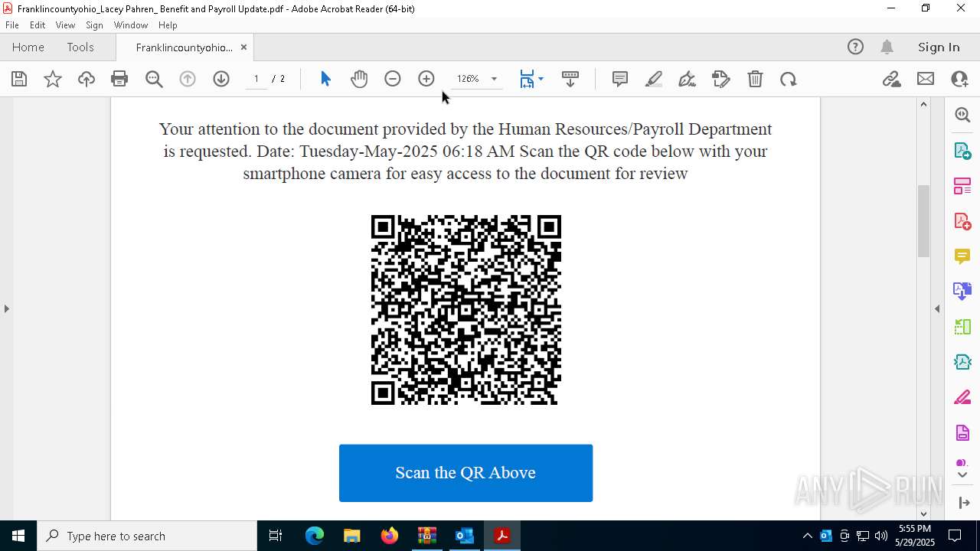Open purple document tool in right pane

tap(962, 433)
